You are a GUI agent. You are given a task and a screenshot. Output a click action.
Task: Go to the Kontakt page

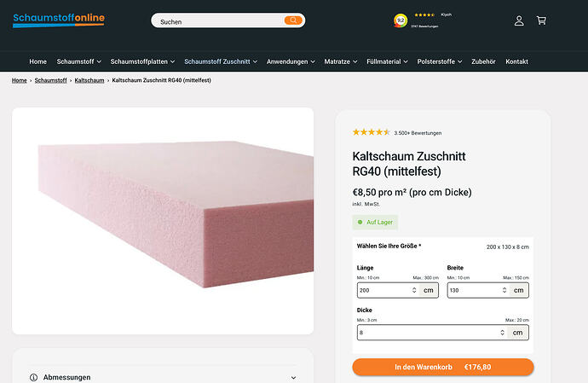(x=516, y=61)
